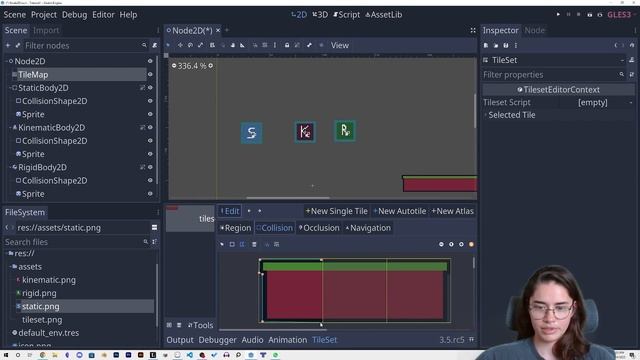The image size is (640, 360).
Task: Hide the Node2D root node
Action: [150, 61]
